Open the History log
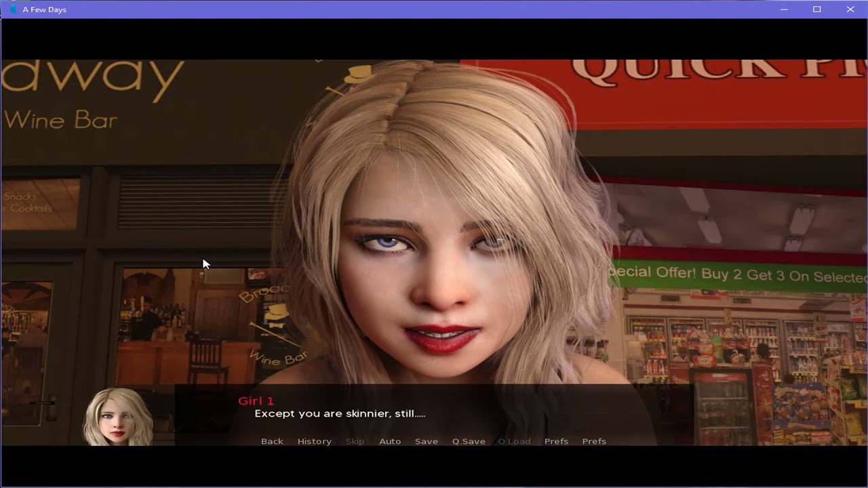Screen dimensions: 868x488 (x=314, y=441)
